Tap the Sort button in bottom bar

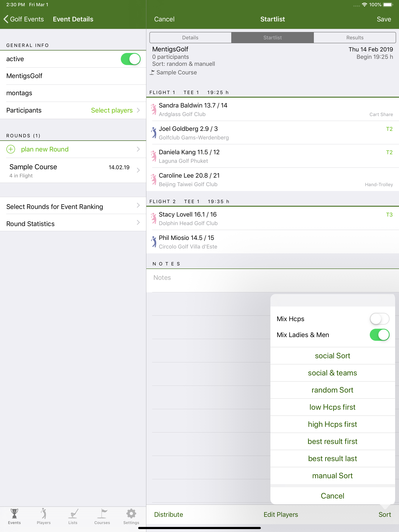(x=385, y=514)
